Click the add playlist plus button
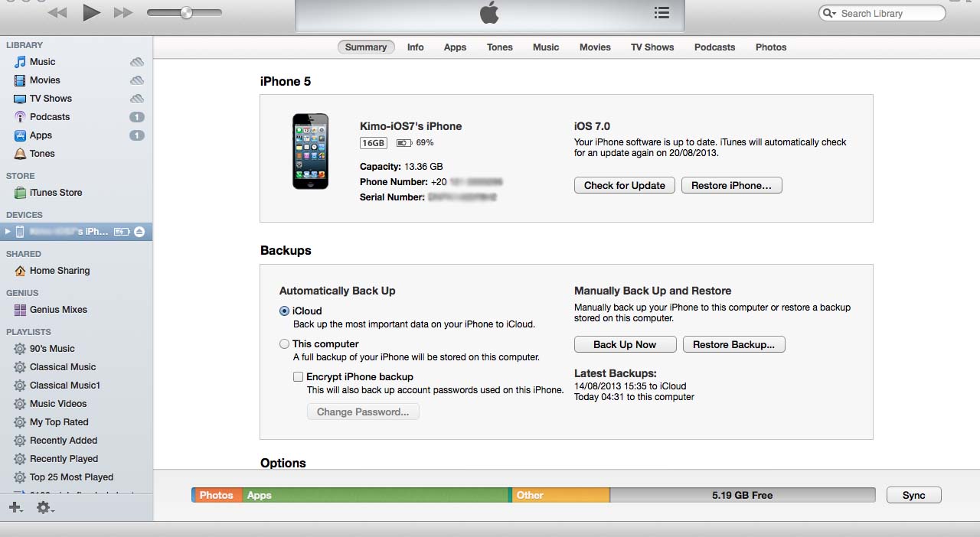The image size is (980, 537). point(15,507)
